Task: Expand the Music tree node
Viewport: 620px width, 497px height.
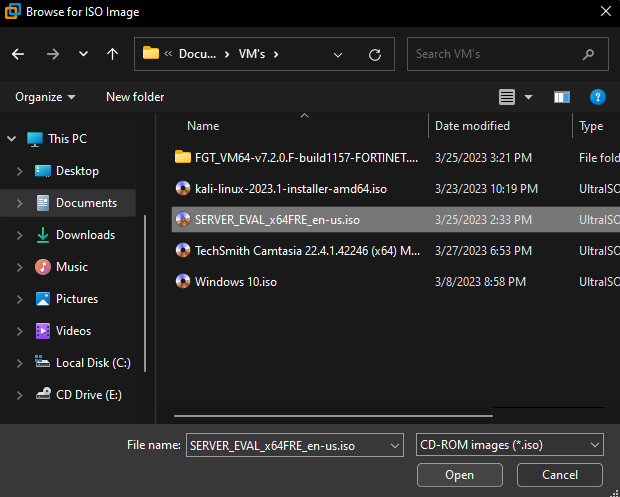Action: (19, 267)
